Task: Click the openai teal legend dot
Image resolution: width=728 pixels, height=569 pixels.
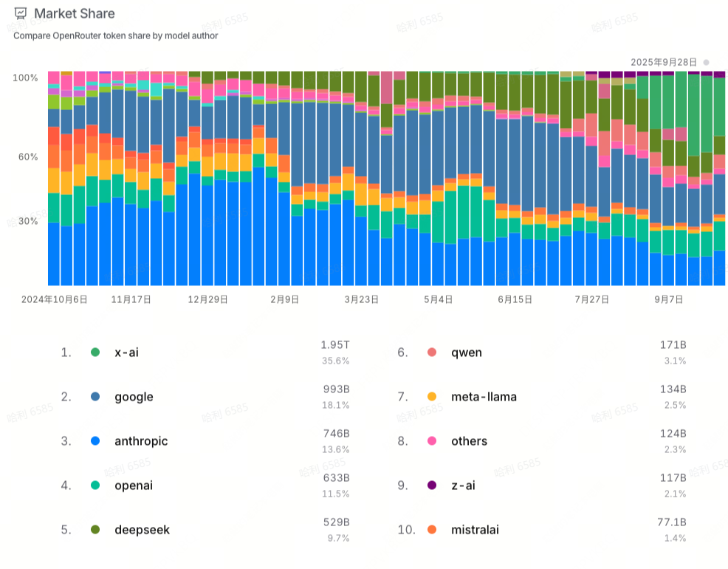Action: (95, 485)
